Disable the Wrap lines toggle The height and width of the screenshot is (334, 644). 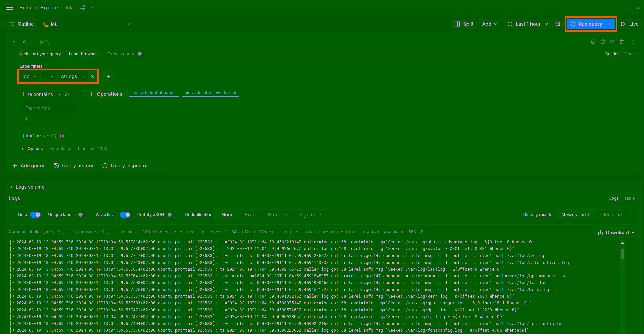pyautogui.click(x=125, y=215)
